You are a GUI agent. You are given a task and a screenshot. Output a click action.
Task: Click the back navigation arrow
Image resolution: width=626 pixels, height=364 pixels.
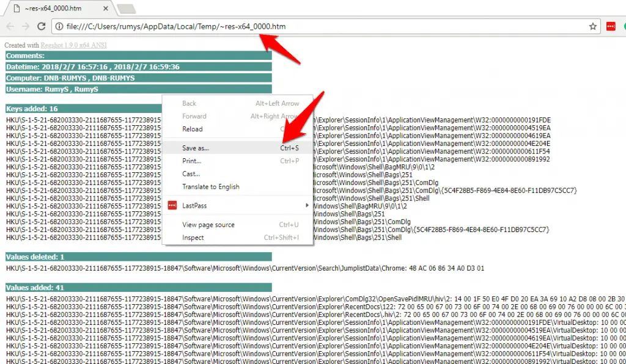9,26
